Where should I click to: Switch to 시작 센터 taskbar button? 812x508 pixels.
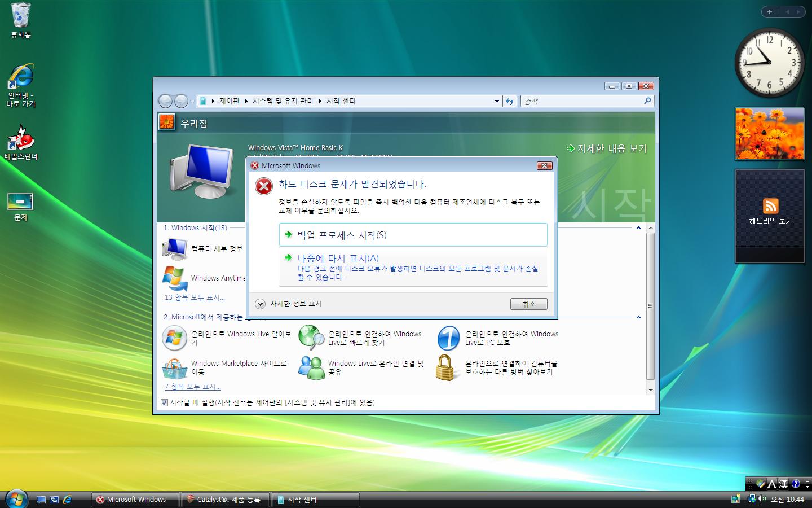(x=315, y=500)
